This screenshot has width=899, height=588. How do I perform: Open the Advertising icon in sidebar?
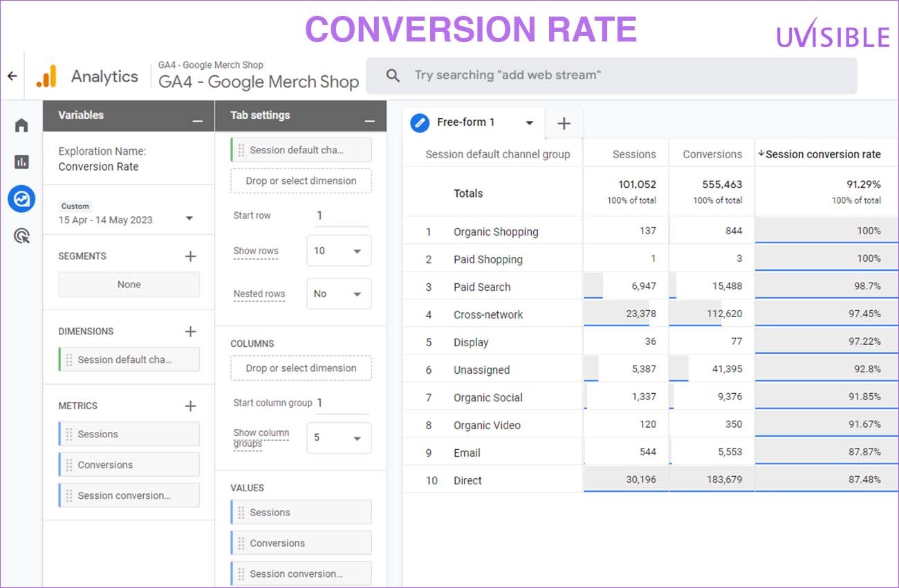tap(21, 236)
